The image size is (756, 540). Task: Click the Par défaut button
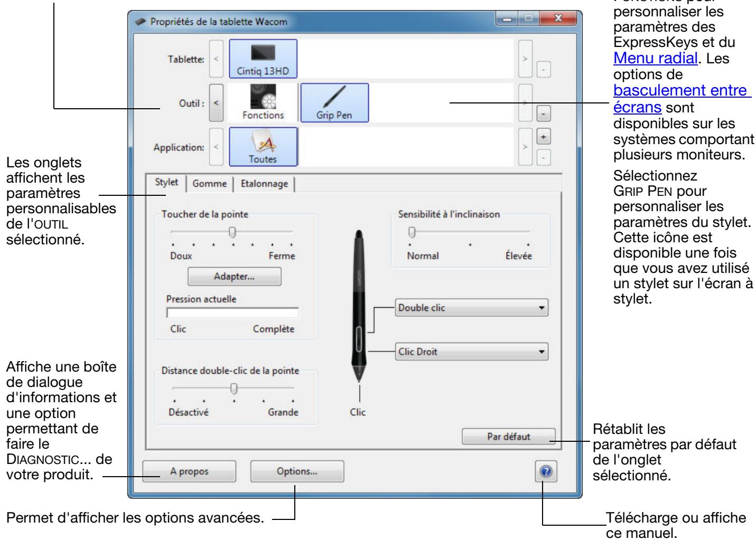[509, 437]
